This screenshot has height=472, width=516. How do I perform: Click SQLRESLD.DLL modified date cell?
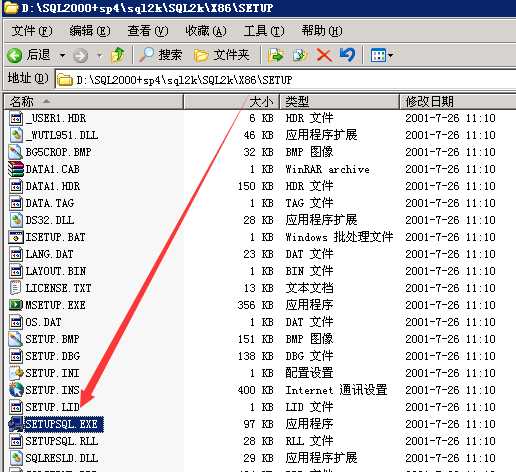[450, 458]
